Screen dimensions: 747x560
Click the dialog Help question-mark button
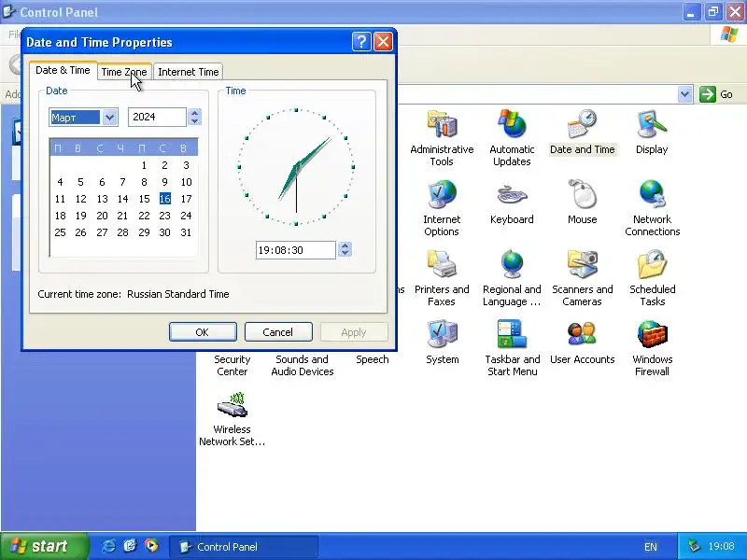pos(361,42)
